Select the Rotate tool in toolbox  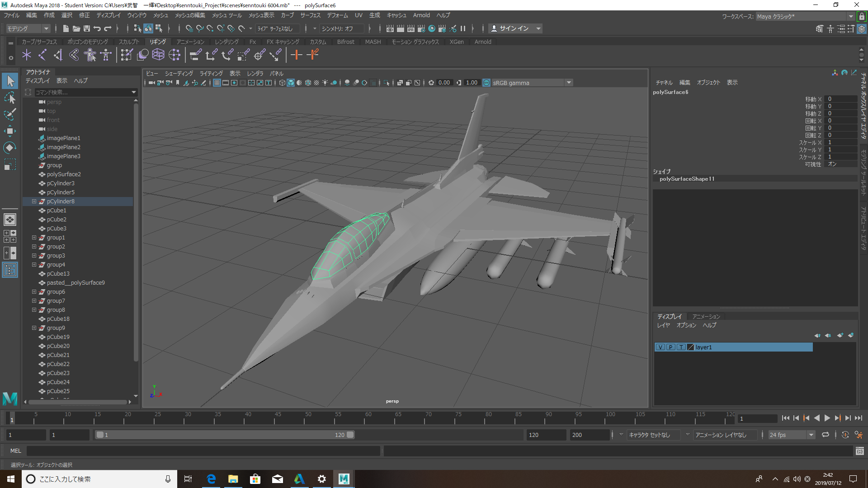coord(9,148)
